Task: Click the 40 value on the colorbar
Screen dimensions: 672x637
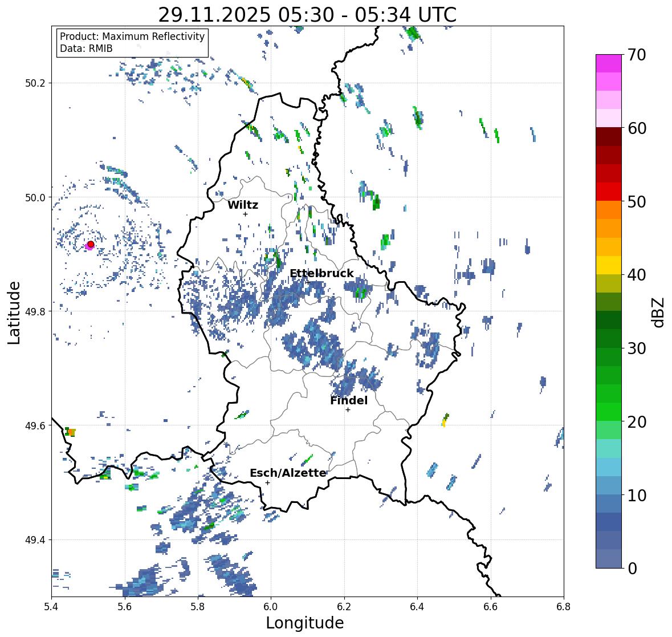Action: tap(637, 275)
